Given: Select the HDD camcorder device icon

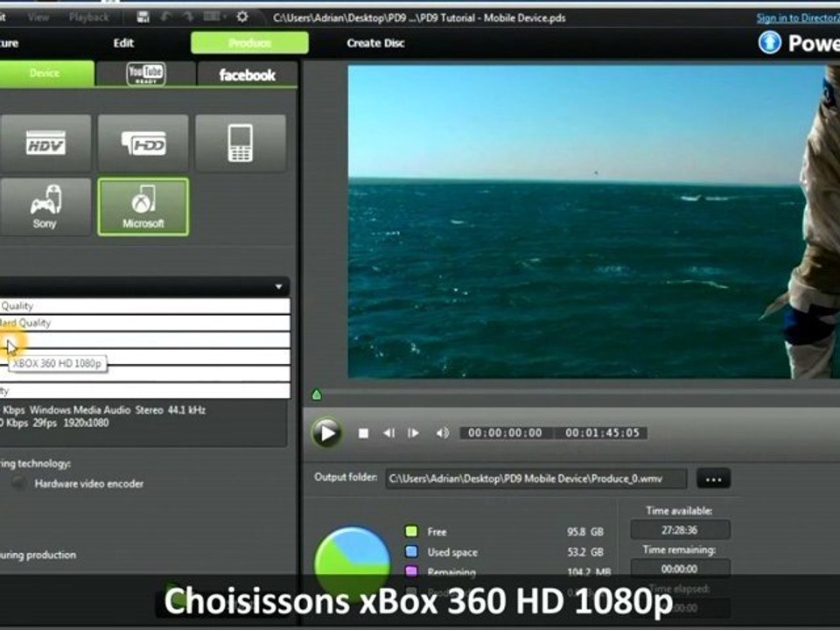Looking at the screenshot, I should pyautogui.click(x=143, y=143).
